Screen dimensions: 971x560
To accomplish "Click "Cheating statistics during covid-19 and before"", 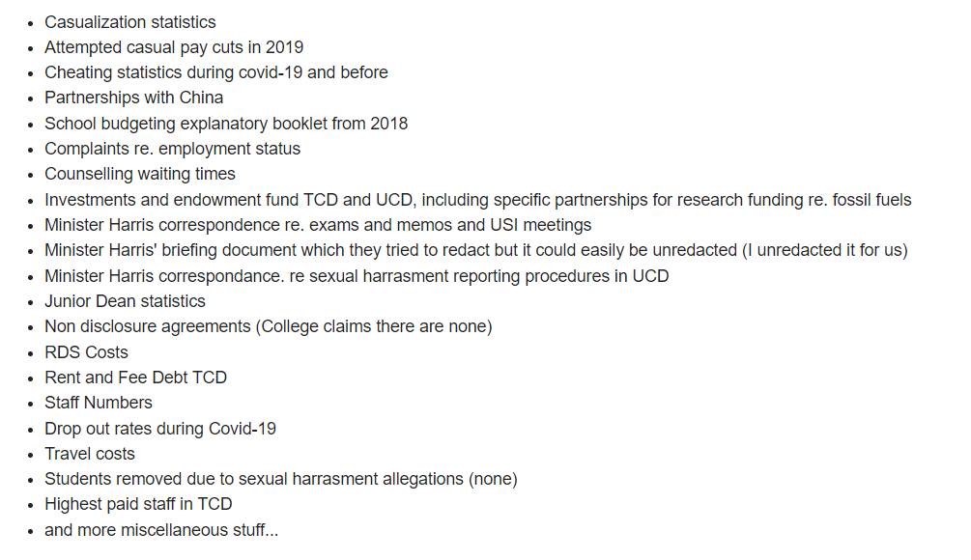I will [216, 73].
